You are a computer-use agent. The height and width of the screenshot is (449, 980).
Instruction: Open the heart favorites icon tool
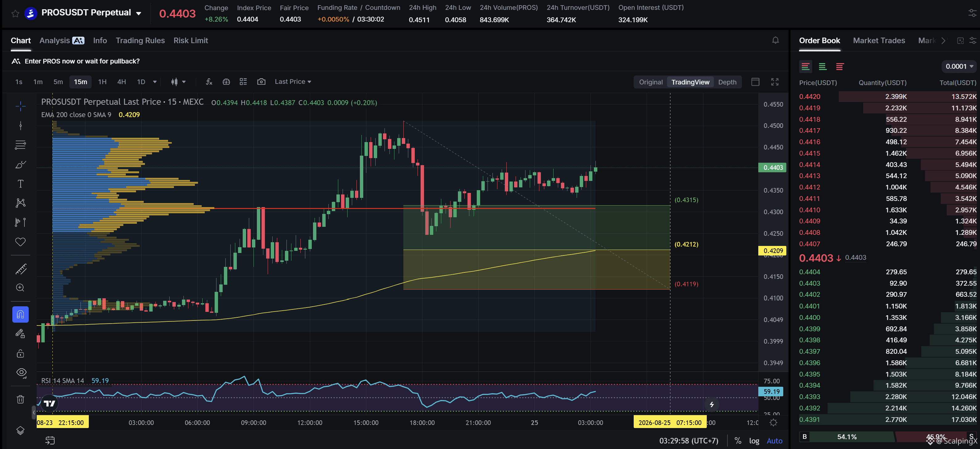point(21,242)
